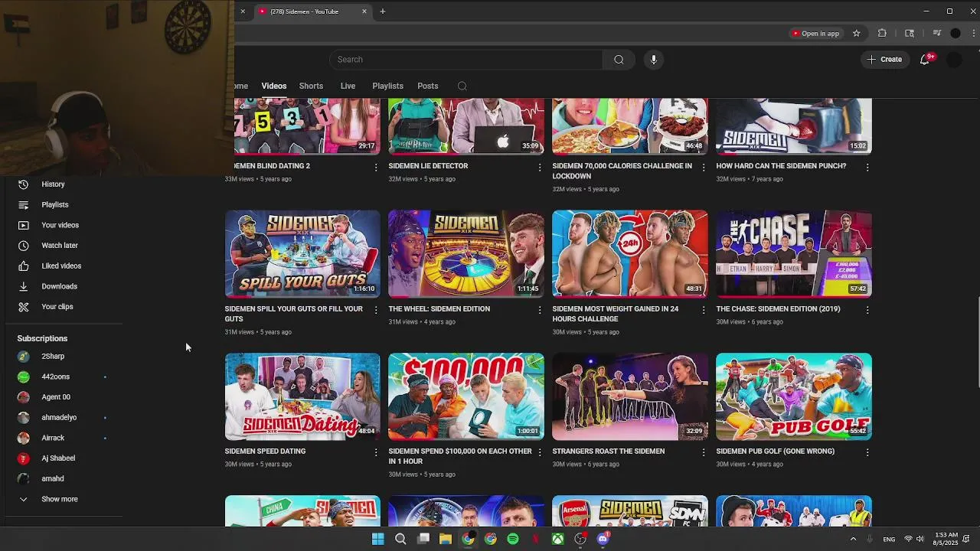
Task: Open Chrome media controls icon
Action: (x=936, y=34)
